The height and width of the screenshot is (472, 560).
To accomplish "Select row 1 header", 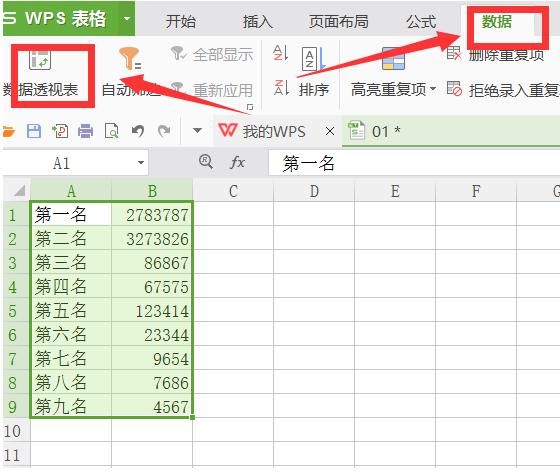I will (16, 215).
